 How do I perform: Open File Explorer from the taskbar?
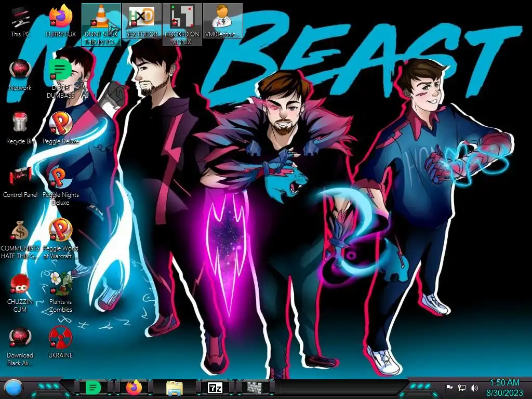[x=175, y=388]
